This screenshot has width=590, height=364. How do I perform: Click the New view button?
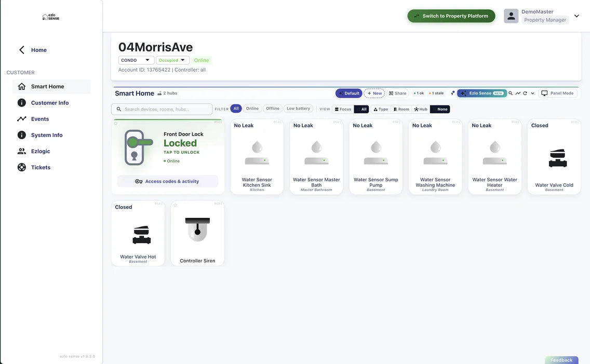pos(374,93)
